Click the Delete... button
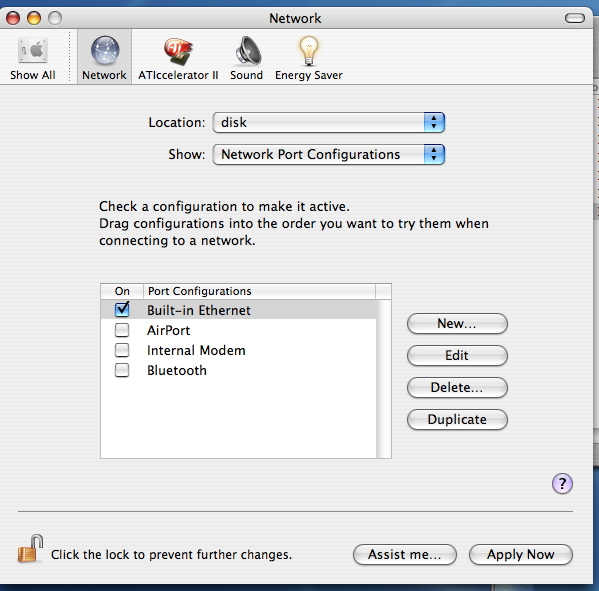Viewport: 599px width, 591px height. point(457,387)
